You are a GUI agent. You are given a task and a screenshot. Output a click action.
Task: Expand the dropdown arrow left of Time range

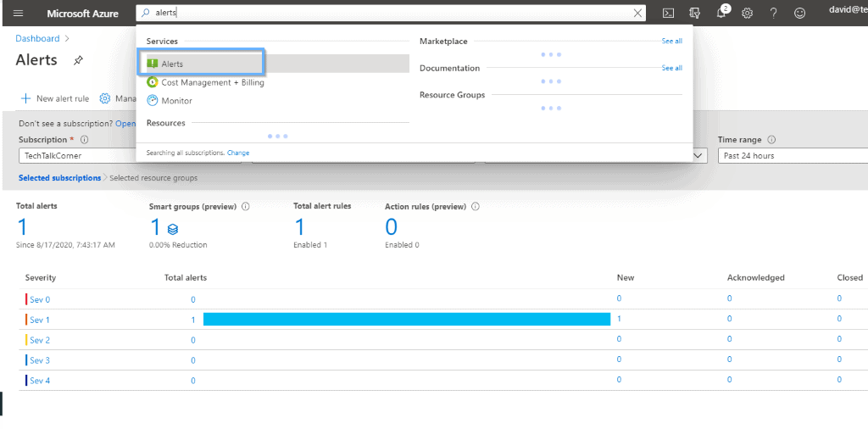coord(698,155)
